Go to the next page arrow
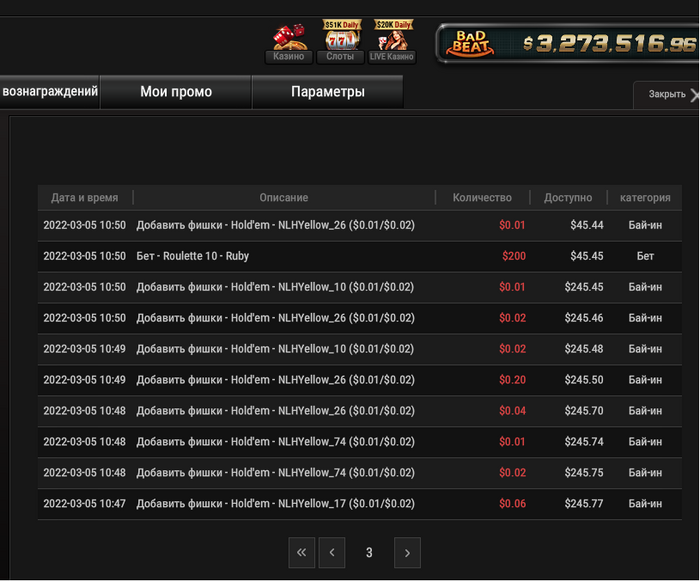700x582 pixels. point(407,553)
